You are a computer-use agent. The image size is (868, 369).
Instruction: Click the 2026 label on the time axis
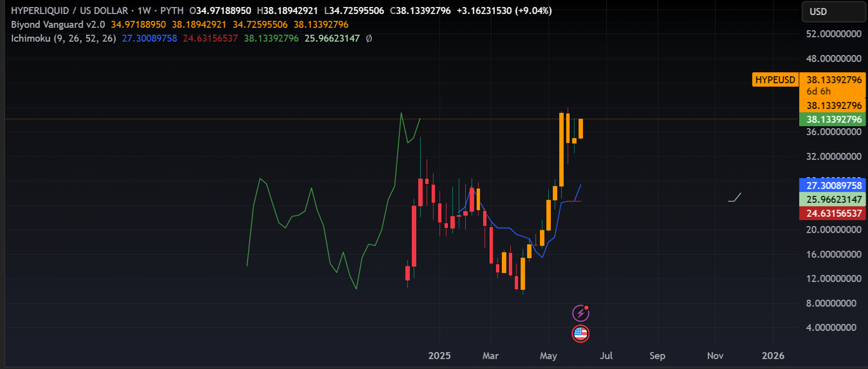773,356
